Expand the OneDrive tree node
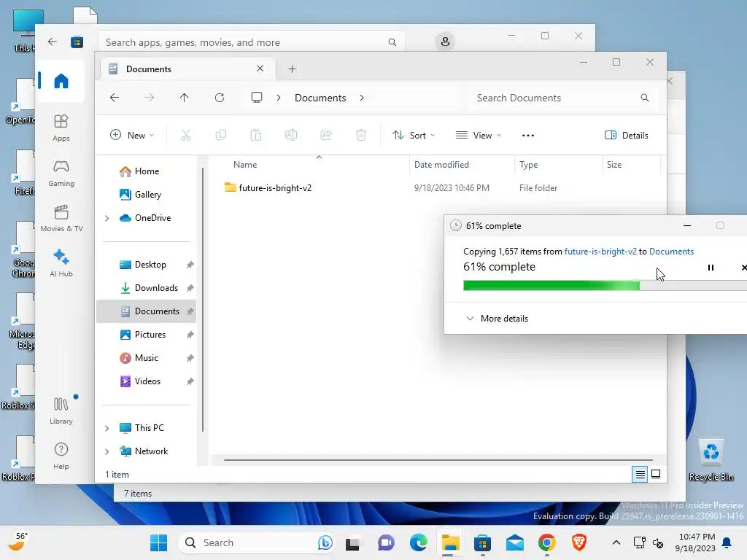Viewport: 747px width, 560px height. 107,218
